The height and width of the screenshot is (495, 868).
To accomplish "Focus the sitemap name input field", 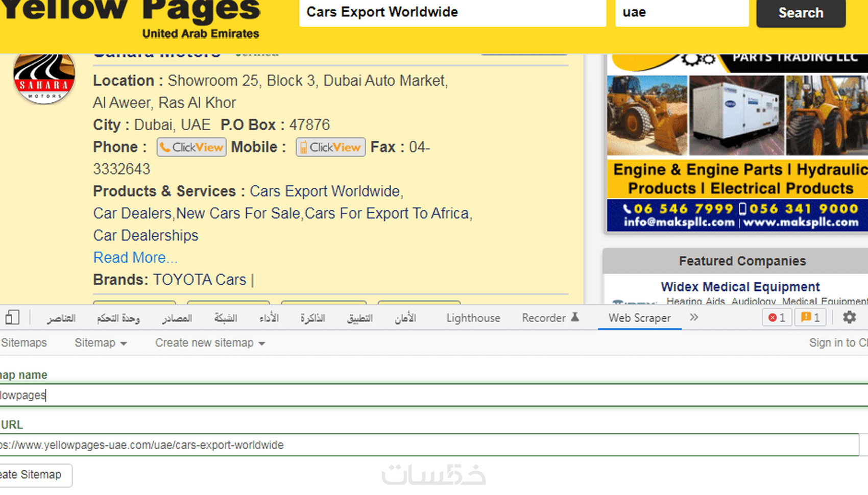I will click(434, 395).
